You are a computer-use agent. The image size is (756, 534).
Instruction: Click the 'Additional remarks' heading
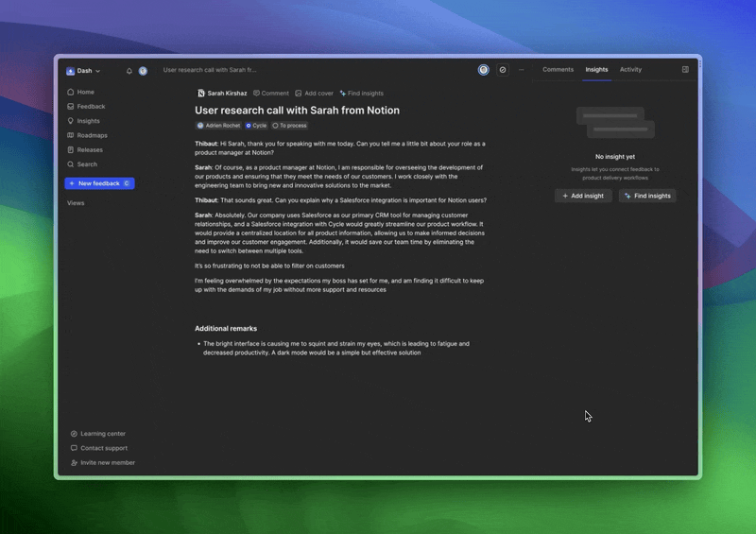pyautogui.click(x=226, y=329)
